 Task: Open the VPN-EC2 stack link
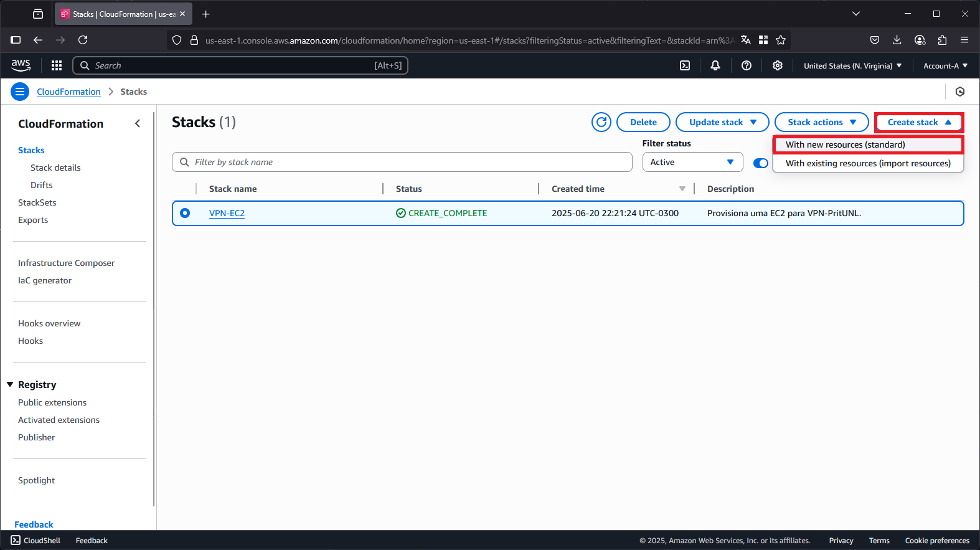point(227,213)
